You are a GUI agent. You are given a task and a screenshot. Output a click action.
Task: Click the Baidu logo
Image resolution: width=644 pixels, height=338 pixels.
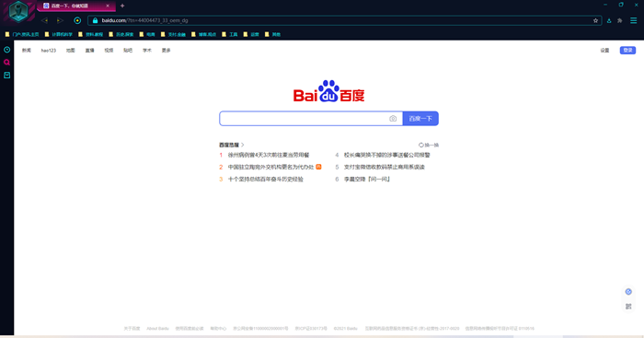coord(328,91)
